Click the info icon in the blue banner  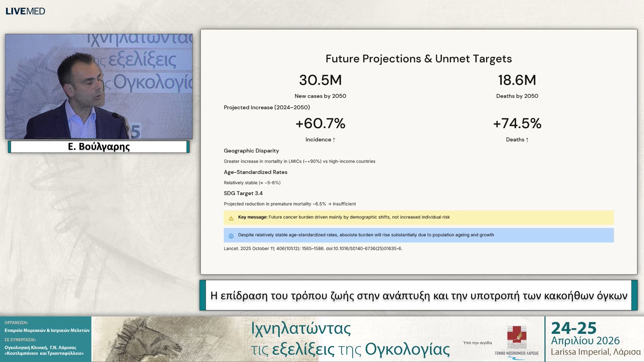pyautogui.click(x=231, y=235)
